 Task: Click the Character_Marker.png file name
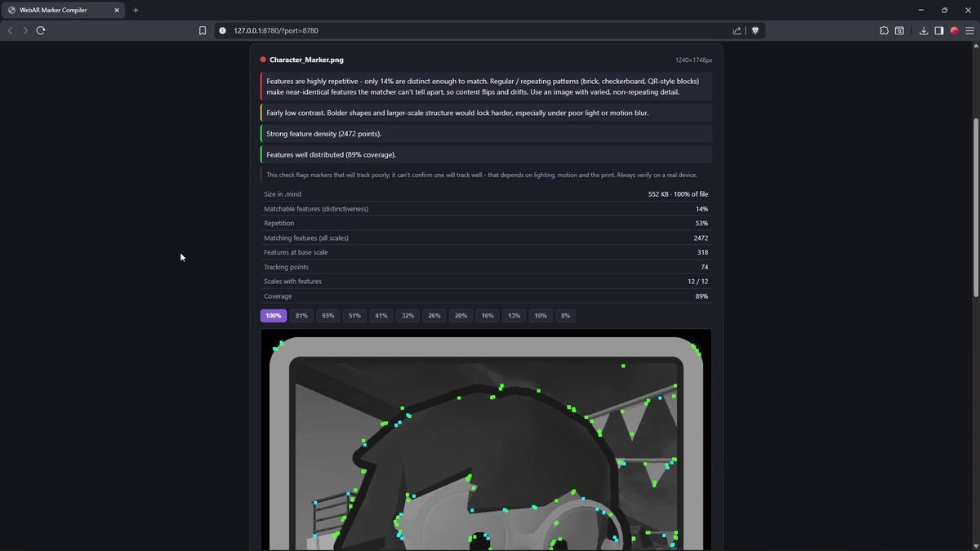[306, 60]
